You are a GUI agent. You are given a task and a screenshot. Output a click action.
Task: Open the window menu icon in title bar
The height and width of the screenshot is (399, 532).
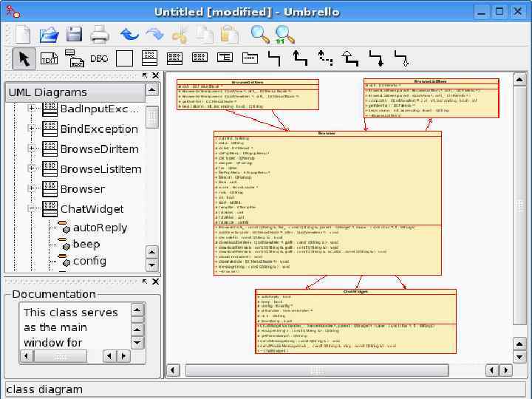(13, 12)
